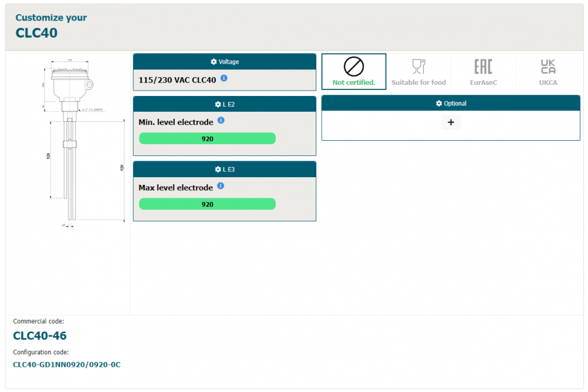Click info icon beside 115/230 VAC CLC40

coord(224,78)
